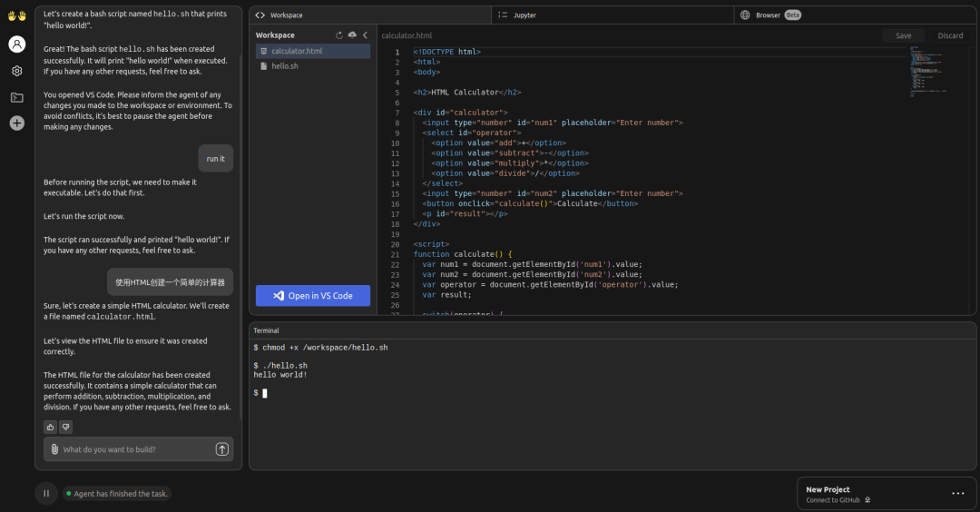The width and height of the screenshot is (980, 512).
Task: Open the New Project three-dot menu
Action: click(x=958, y=493)
